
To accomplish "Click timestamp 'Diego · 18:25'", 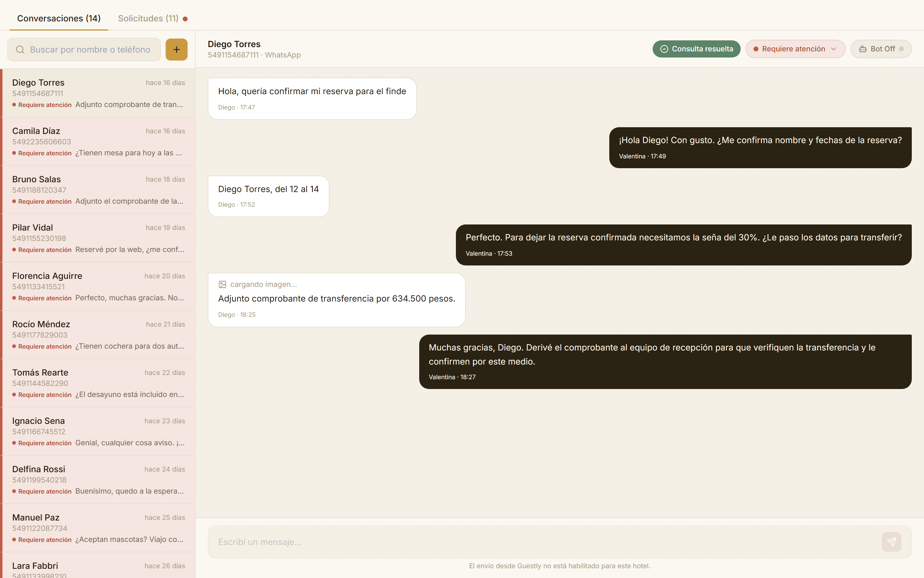I will (x=237, y=315).
